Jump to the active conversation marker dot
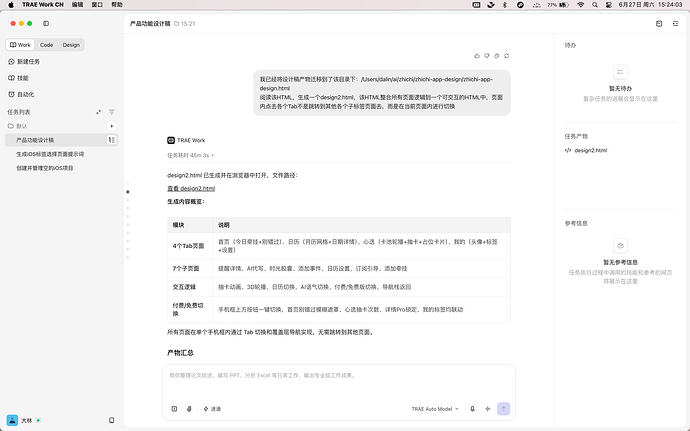The height and width of the screenshot is (431, 690). [x=128, y=192]
